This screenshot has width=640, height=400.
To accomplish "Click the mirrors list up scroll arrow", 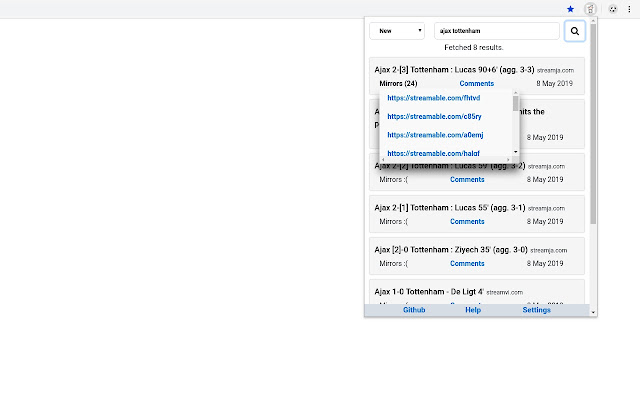I will coord(516,93).
